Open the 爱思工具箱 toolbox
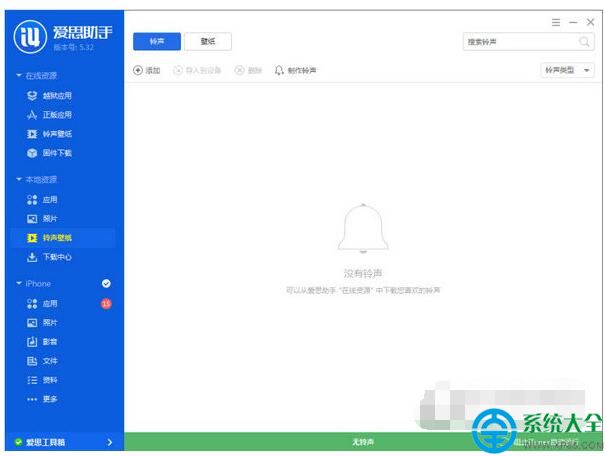This screenshot has width=606, height=456. (64, 442)
